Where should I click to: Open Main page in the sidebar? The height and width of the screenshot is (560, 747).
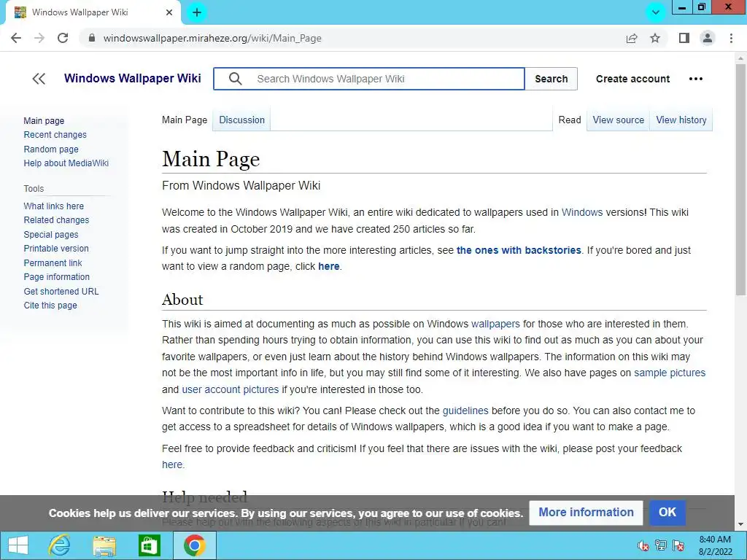click(x=44, y=120)
